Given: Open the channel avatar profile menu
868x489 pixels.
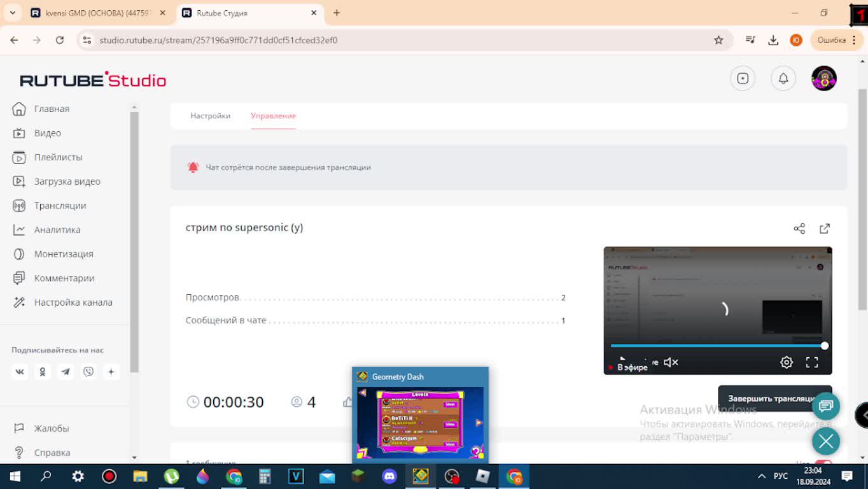Looking at the screenshot, I should coord(824,78).
